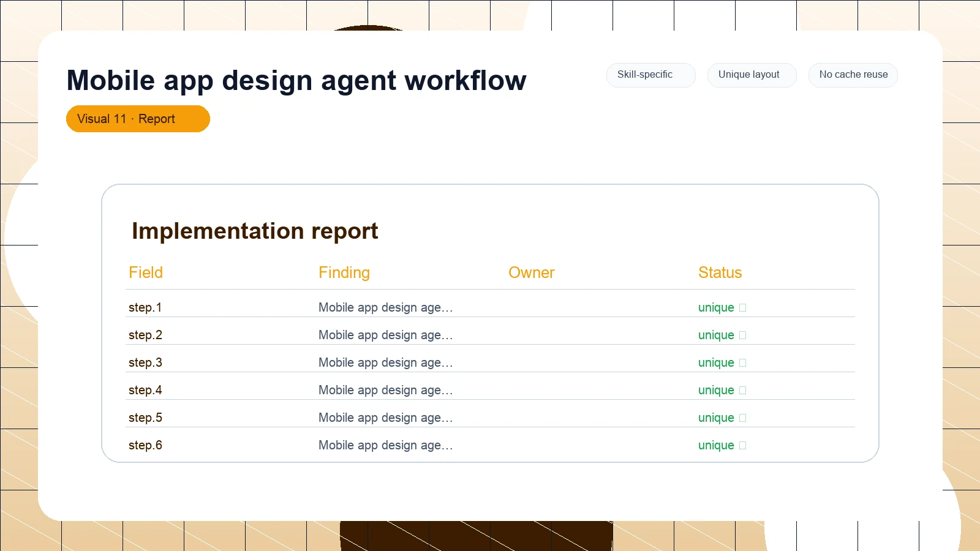Screen dimensions: 980x551
Task: Click the finding text in step.5 row
Action: pos(386,418)
